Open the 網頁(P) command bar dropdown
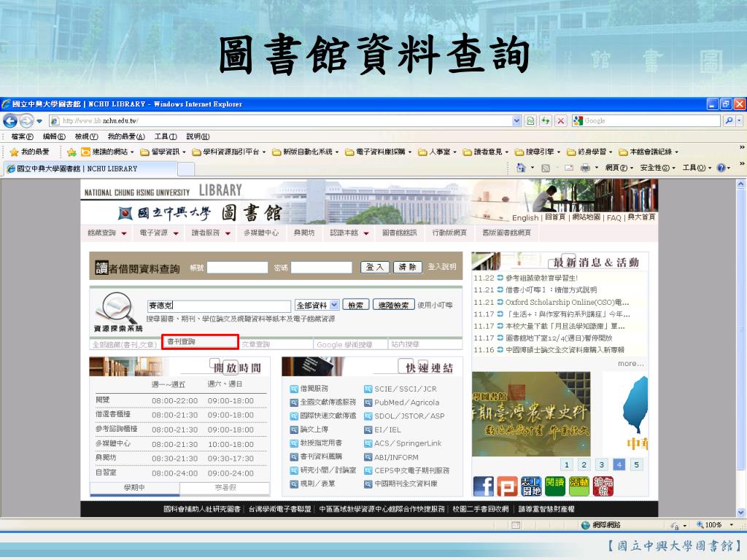 (619, 168)
